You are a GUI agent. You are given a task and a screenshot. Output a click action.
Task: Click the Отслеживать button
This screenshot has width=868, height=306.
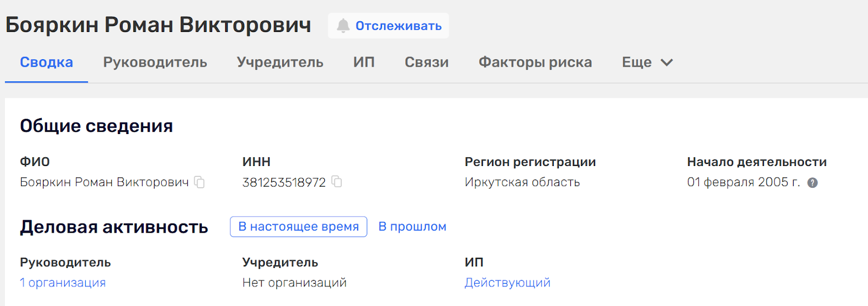388,25
